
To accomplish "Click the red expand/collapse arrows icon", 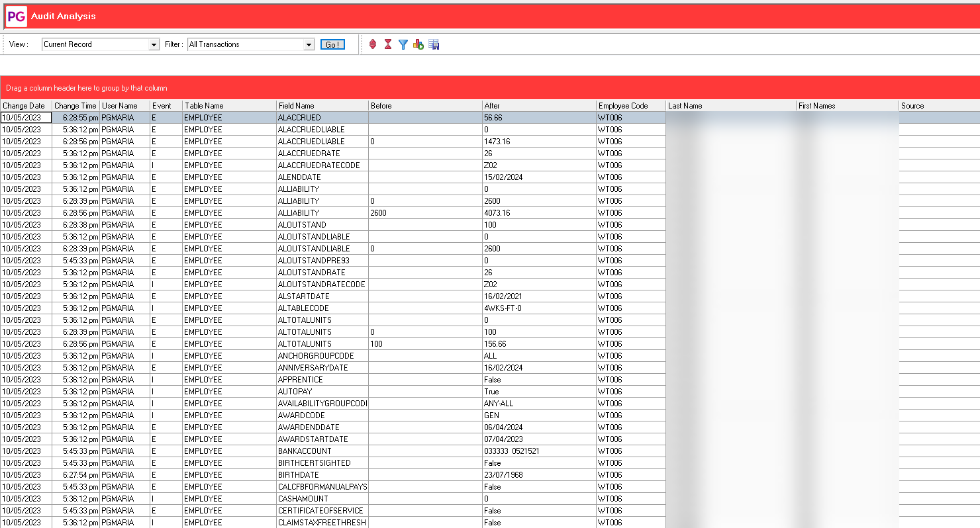I will (373, 44).
